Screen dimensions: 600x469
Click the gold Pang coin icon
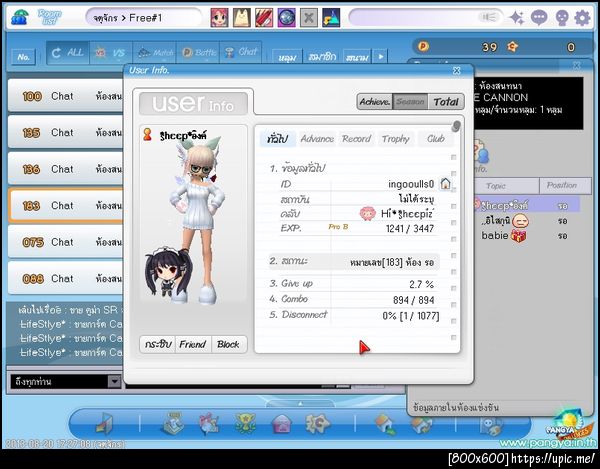click(423, 47)
